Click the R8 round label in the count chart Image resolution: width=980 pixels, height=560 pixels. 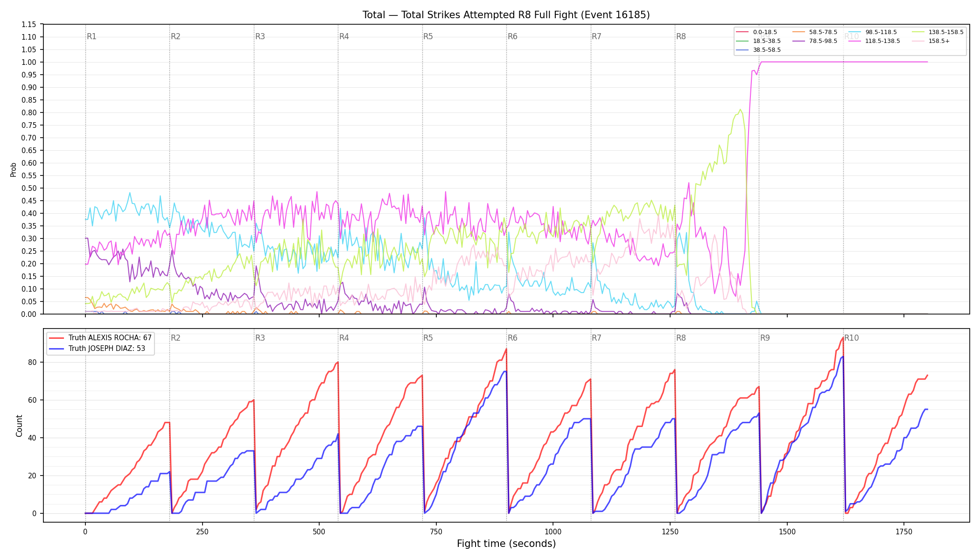681,338
